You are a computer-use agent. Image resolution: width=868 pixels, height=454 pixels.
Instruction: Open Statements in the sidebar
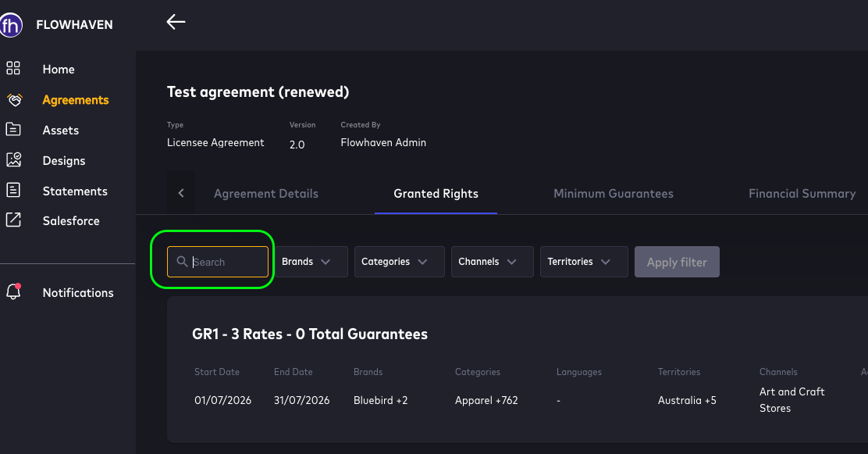[75, 191]
